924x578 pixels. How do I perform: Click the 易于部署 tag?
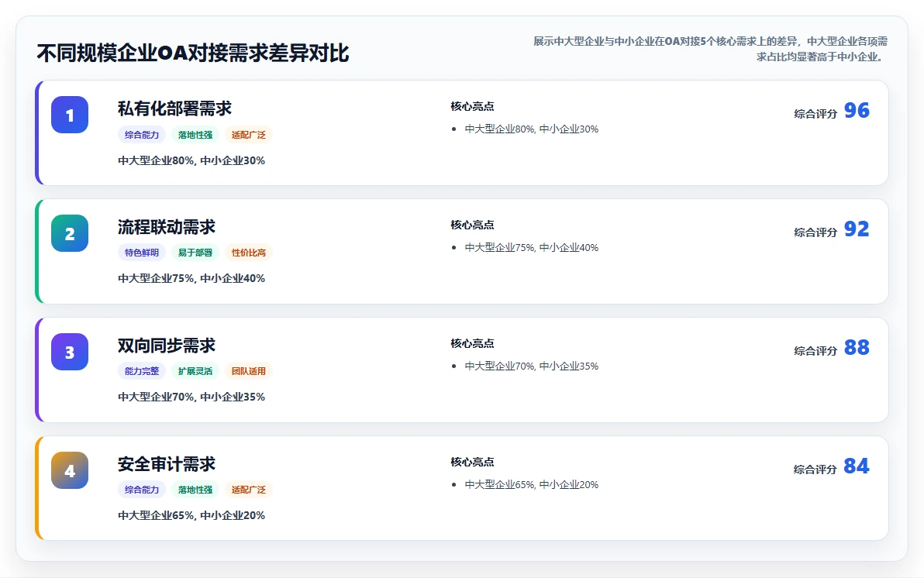point(195,253)
